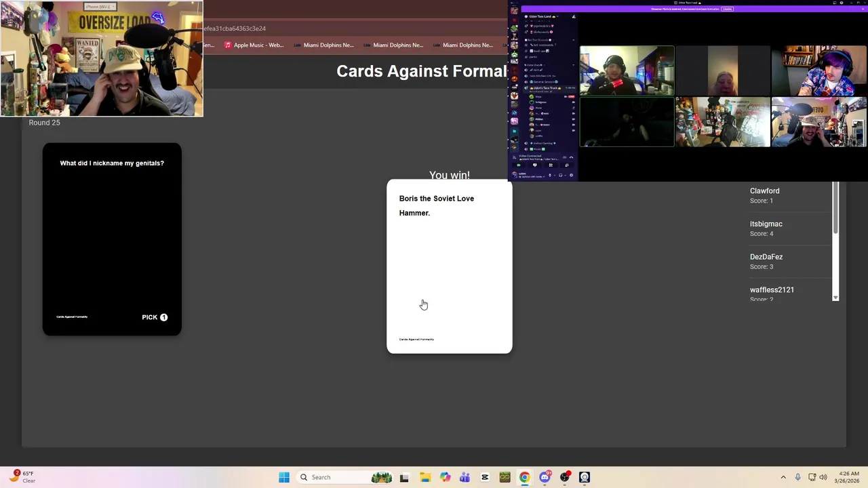Screen dimensions: 868x488
Task: Select the red-microphone streamer video tile
Action: 627,70
